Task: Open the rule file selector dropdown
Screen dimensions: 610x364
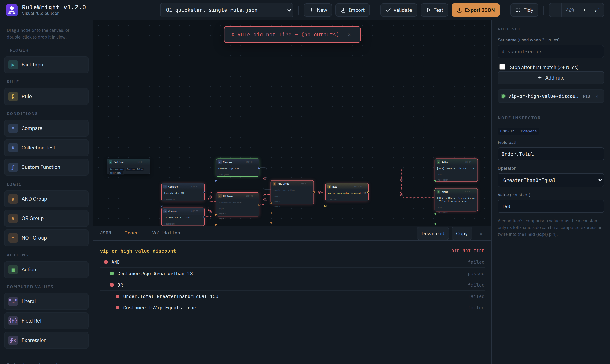Action: click(x=226, y=10)
